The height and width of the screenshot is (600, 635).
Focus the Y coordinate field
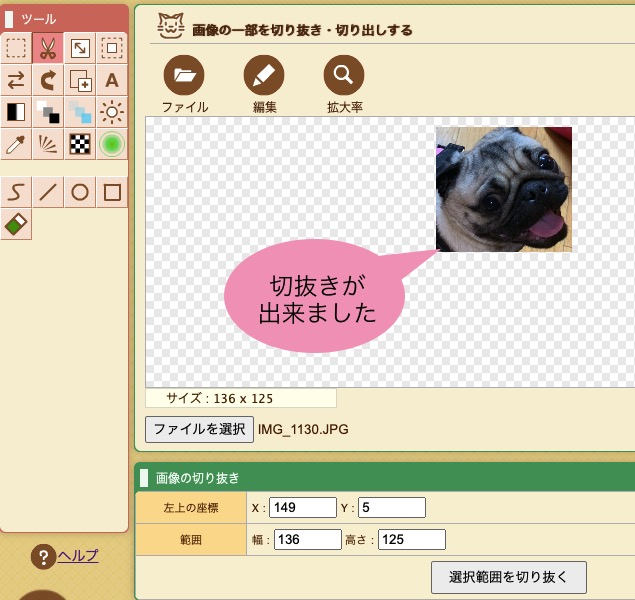(392, 508)
